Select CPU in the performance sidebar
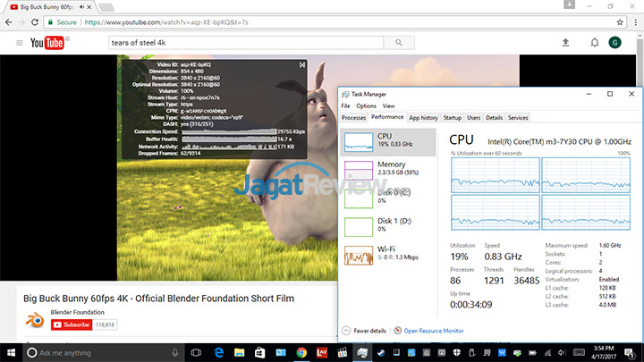Screen dimensions: 644x362 (388, 142)
